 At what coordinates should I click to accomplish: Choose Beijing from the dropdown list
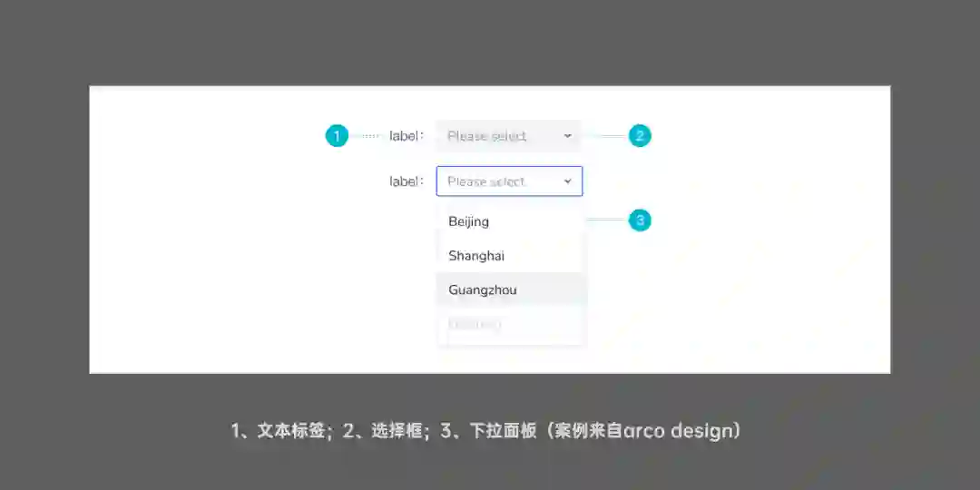tap(511, 221)
